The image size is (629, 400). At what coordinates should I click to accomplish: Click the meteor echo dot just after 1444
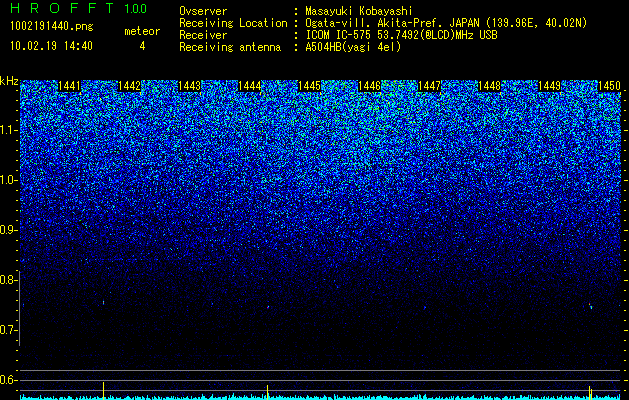click(x=268, y=307)
